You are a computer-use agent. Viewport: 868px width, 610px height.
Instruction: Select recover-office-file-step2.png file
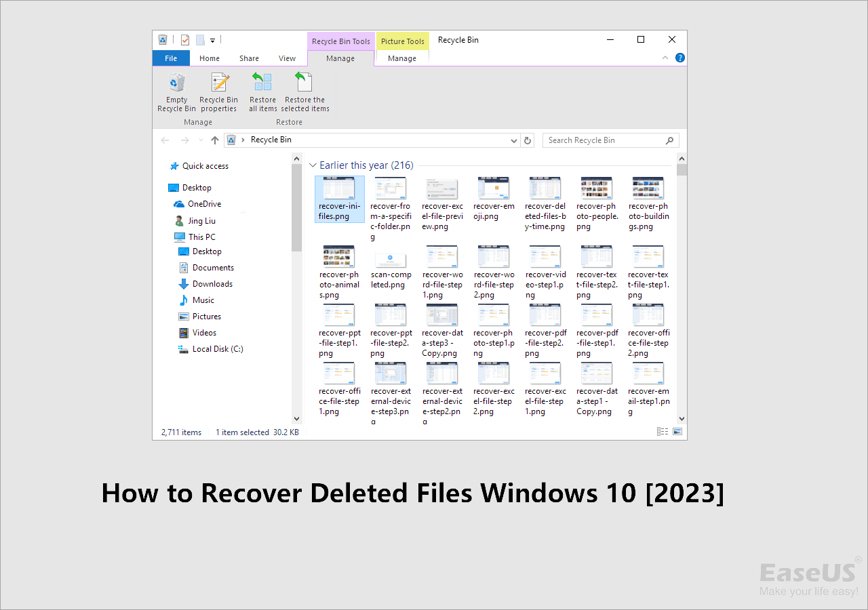coord(648,331)
